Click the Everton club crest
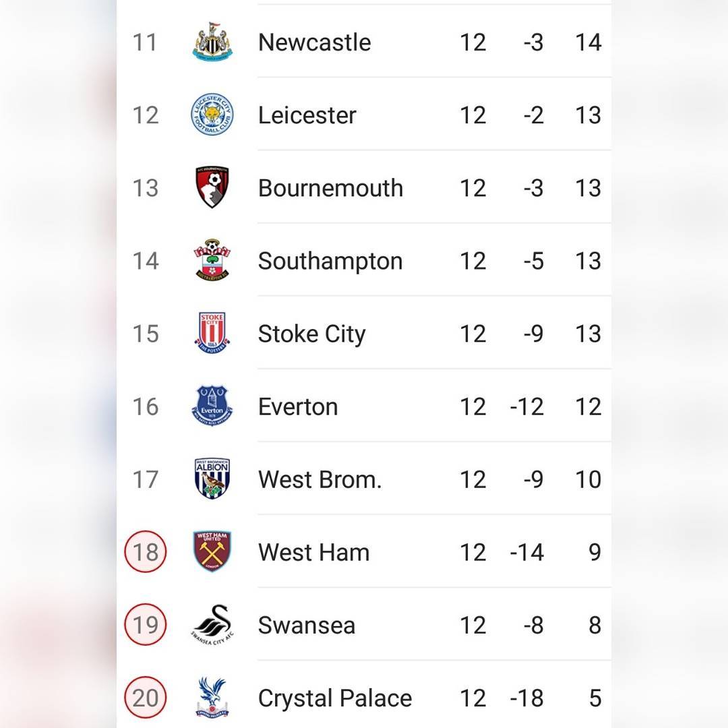Viewport: 728px width, 728px height. [x=212, y=406]
